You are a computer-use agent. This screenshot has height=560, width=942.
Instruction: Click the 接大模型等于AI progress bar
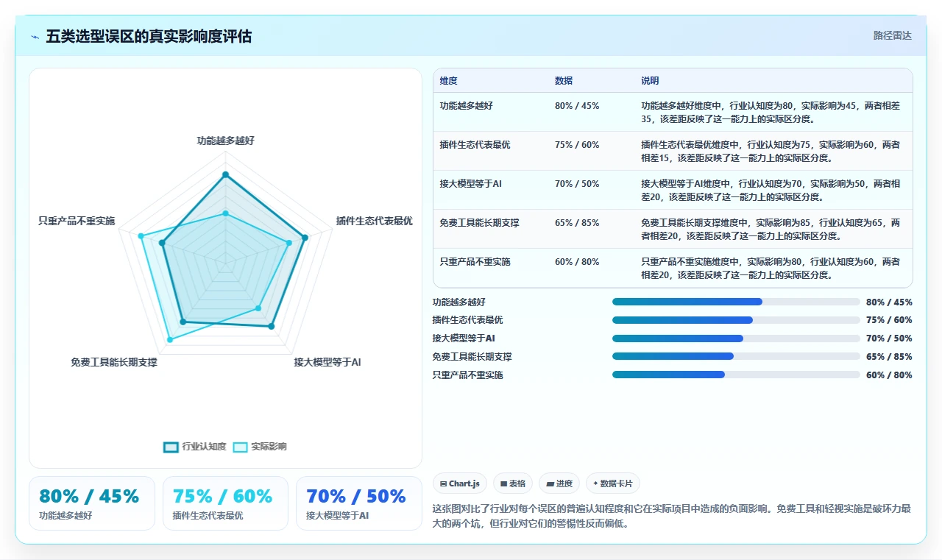(736, 339)
